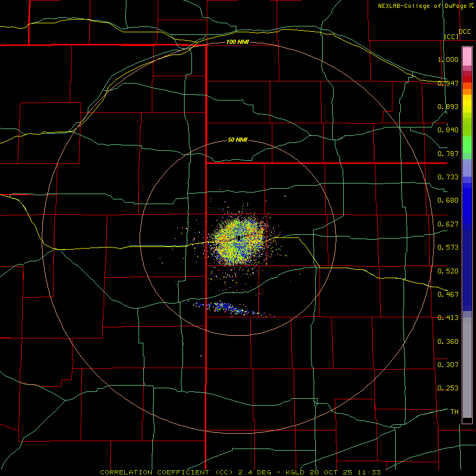Click the 2.4 DEG elevation angle text

(x=255, y=472)
